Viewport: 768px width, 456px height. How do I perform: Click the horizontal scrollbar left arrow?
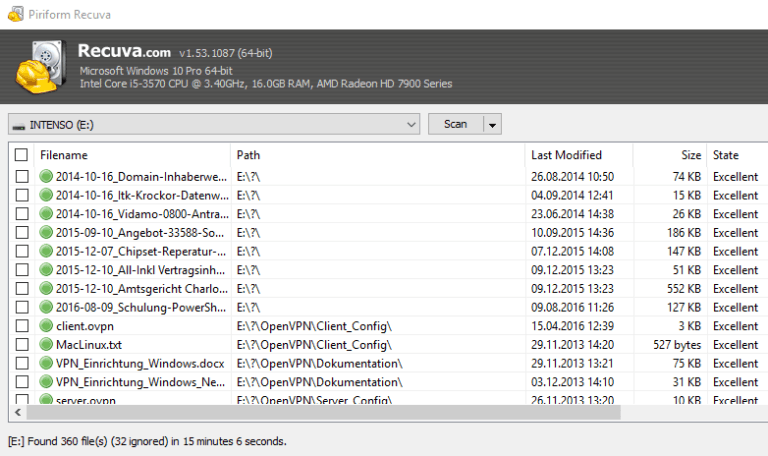(x=18, y=412)
